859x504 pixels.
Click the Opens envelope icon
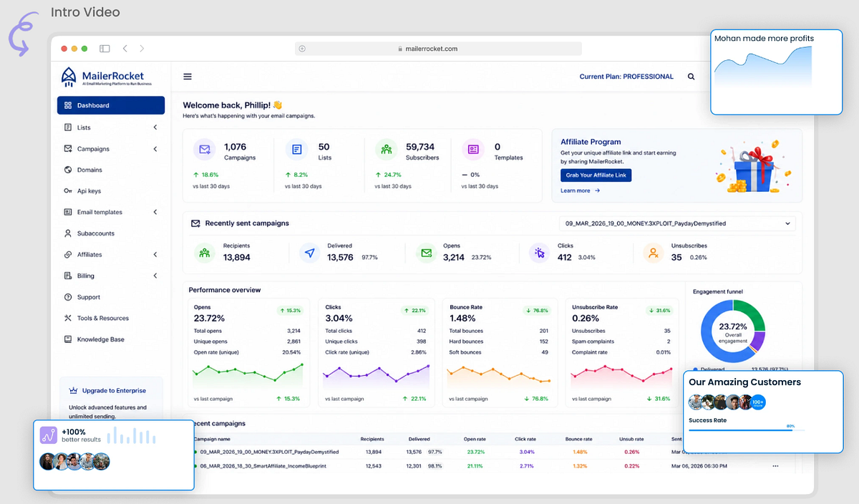point(426,252)
